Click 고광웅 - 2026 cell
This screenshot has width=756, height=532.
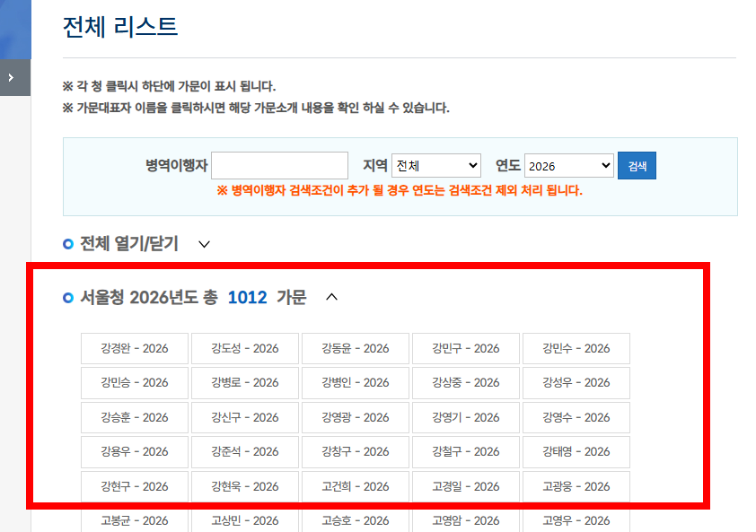(x=576, y=487)
